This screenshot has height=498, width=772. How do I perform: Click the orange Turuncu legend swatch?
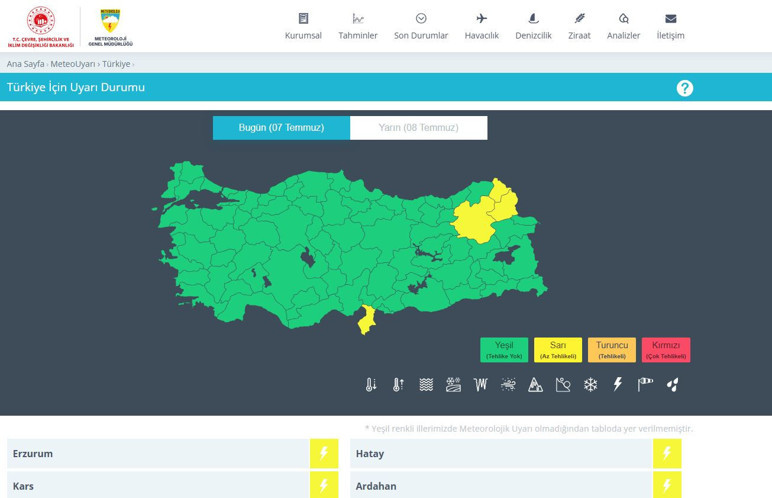(x=612, y=350)
